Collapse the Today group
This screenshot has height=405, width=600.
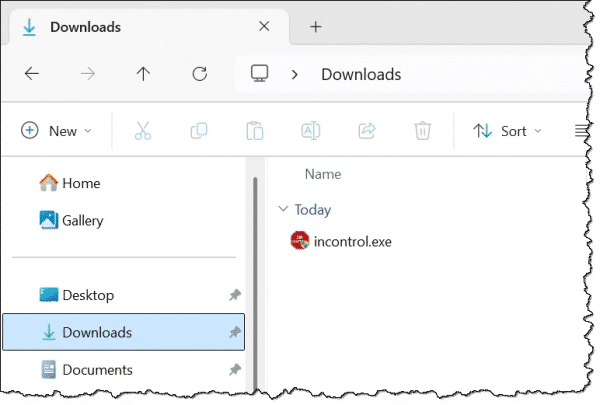(283, 209)
